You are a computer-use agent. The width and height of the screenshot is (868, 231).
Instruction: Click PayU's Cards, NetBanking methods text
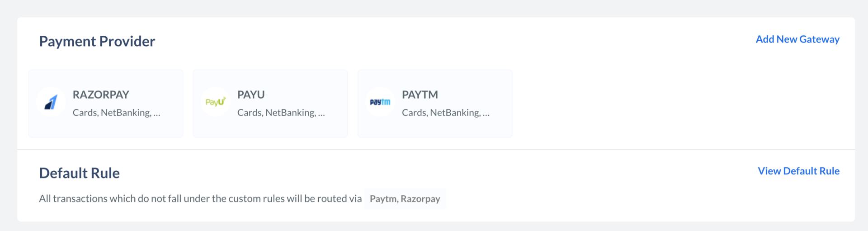coord(281,113)
